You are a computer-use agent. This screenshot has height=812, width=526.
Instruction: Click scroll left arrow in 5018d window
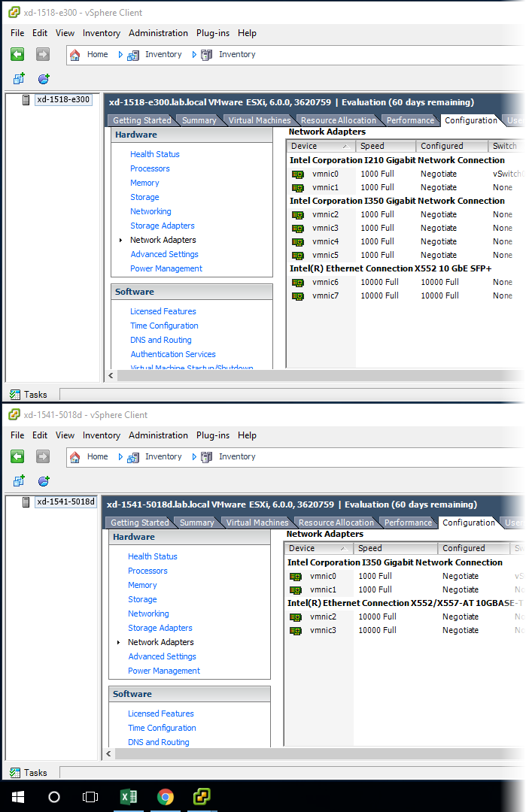coord(108,754)
